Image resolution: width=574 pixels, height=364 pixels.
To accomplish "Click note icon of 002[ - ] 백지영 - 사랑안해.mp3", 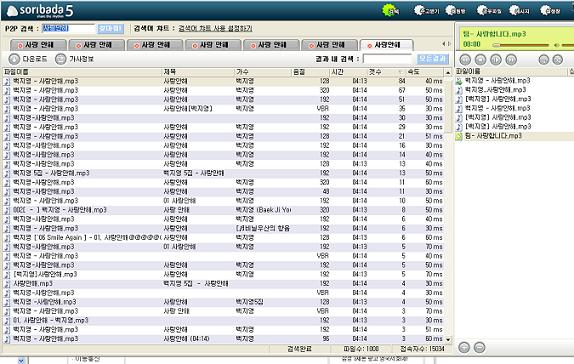I will tap(7, 210).
